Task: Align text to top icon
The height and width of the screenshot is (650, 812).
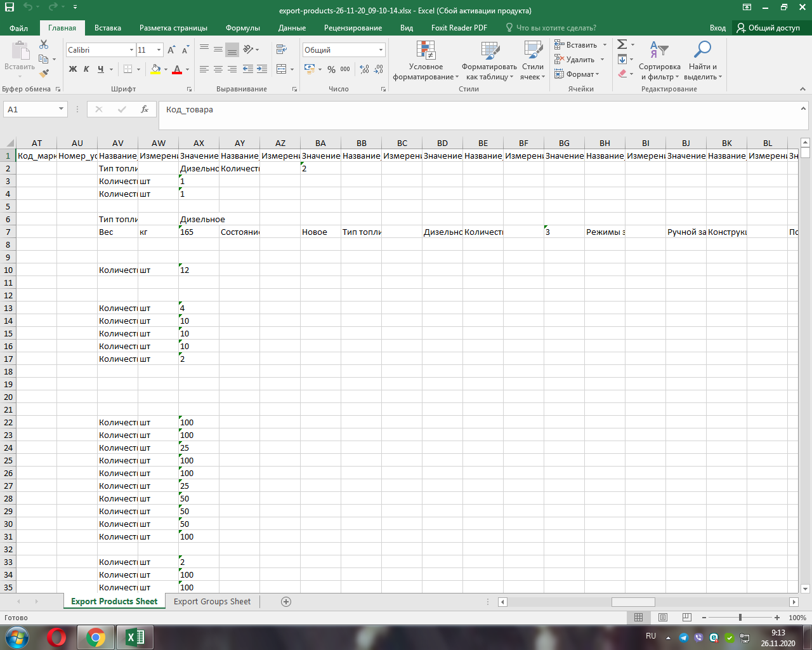Action: 204,49
